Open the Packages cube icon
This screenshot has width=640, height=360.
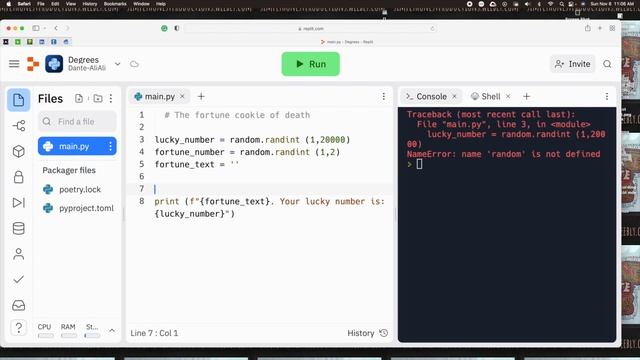[x=18, y=151]
